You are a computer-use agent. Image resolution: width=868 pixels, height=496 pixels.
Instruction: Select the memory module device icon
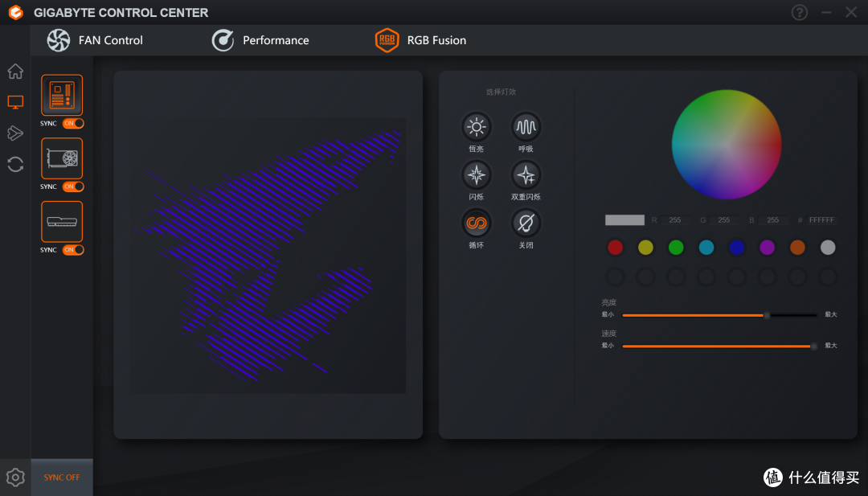62,221
